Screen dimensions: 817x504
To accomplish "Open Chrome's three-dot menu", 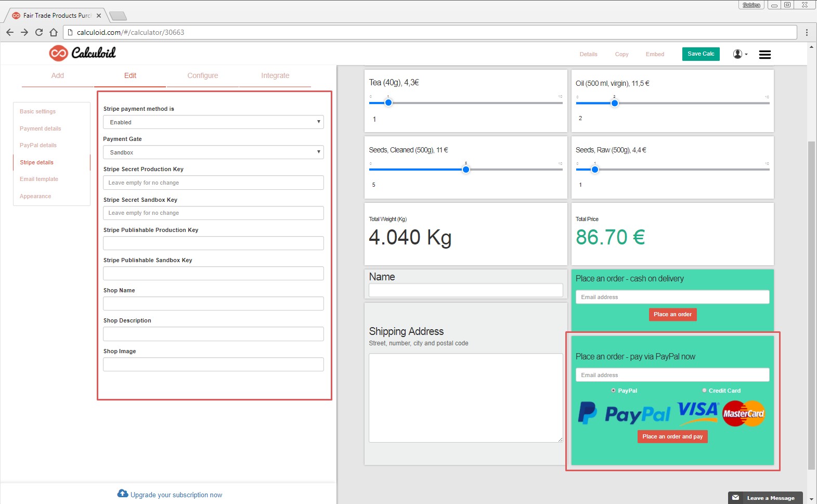I will 807,32.
